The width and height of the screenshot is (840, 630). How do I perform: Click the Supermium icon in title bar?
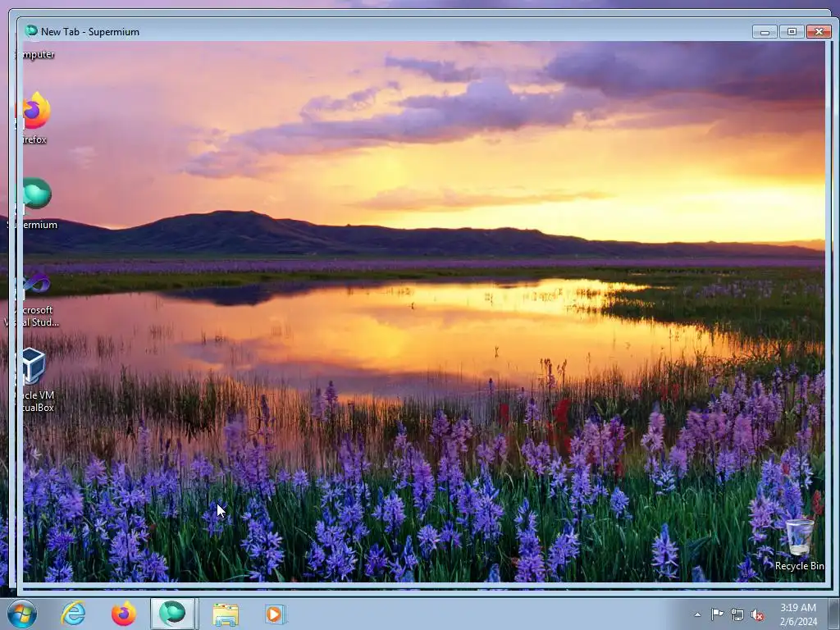(x=31, y=31)
